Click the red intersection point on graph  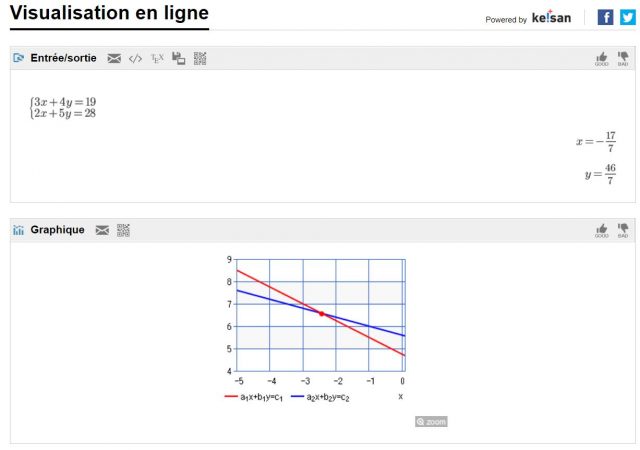pyautogui.click(x=321, y=313)
